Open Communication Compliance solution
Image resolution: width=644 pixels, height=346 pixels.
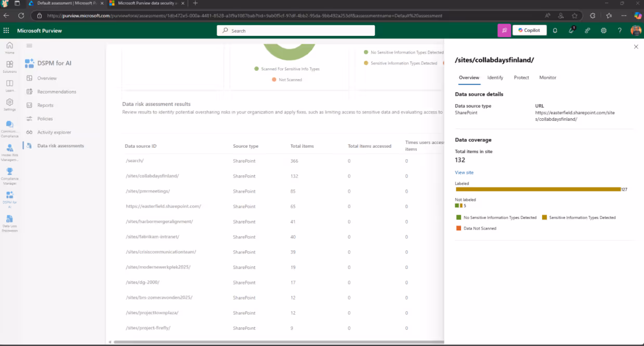(9, 129)
